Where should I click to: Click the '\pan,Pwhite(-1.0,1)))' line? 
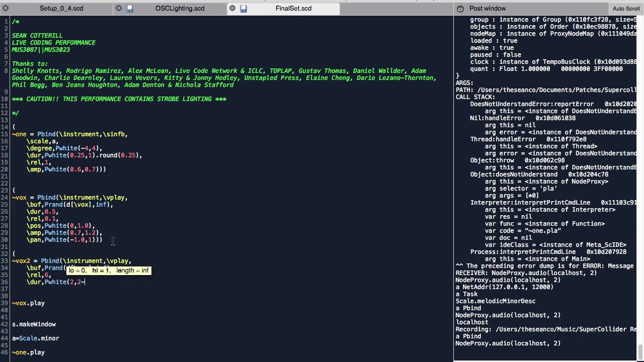coord(64,240)
